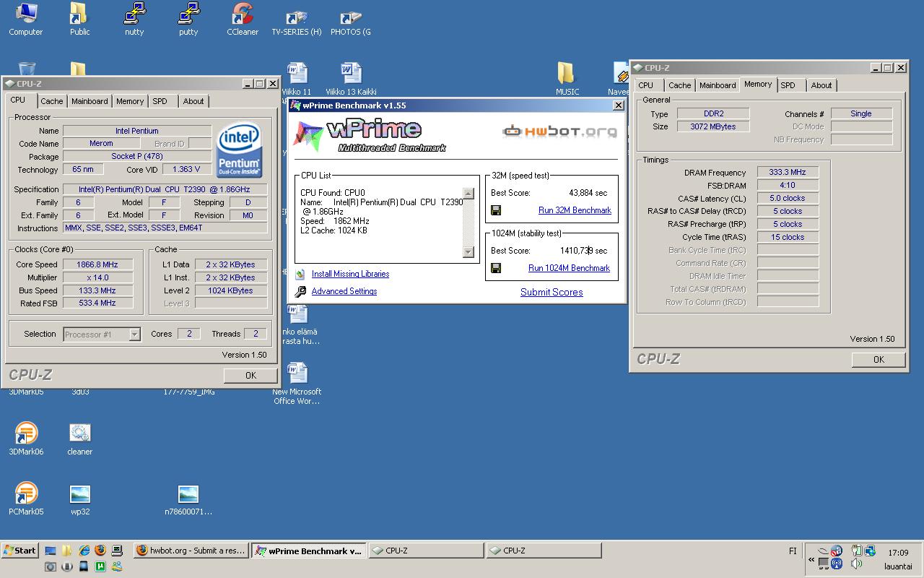This screenshot has height=578, width=924.
Task: Click OK in the left CPU-Z window
Action: coord(250,375)
